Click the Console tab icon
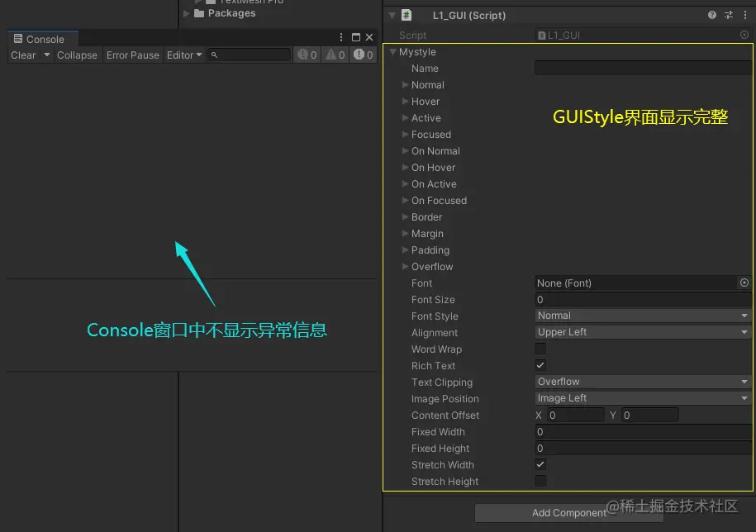This screenshot has width=756, height=532. [x=18, y=39]
